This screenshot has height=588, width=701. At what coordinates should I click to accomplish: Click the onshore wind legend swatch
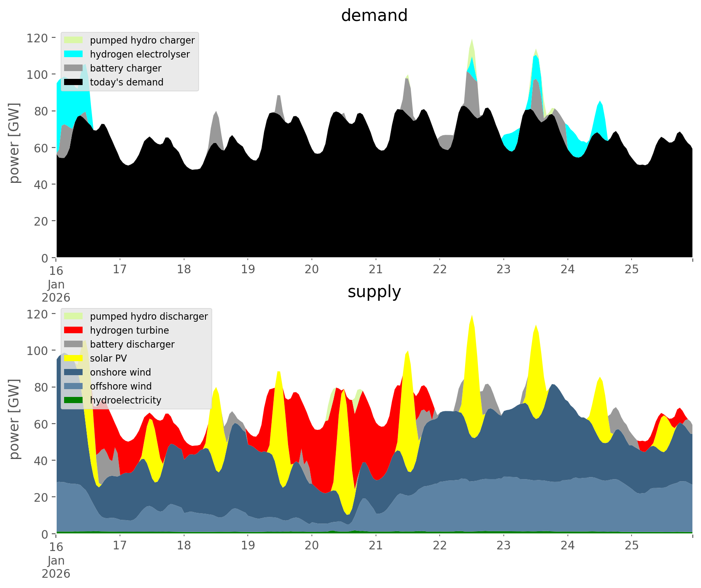pos(74,372)
